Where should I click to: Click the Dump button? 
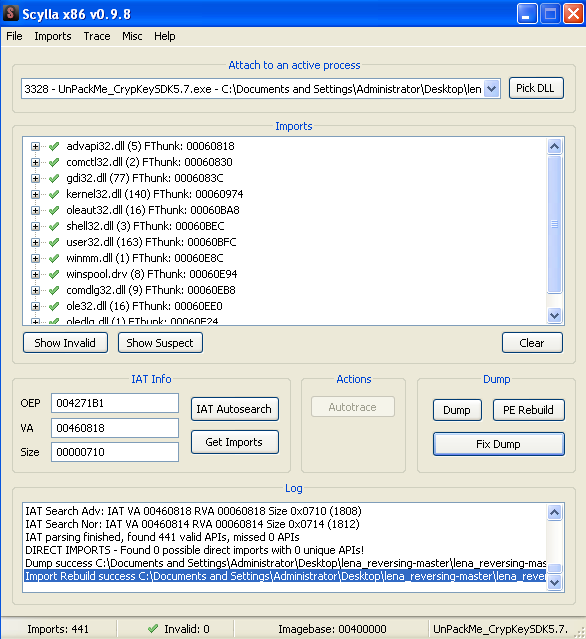457,410
